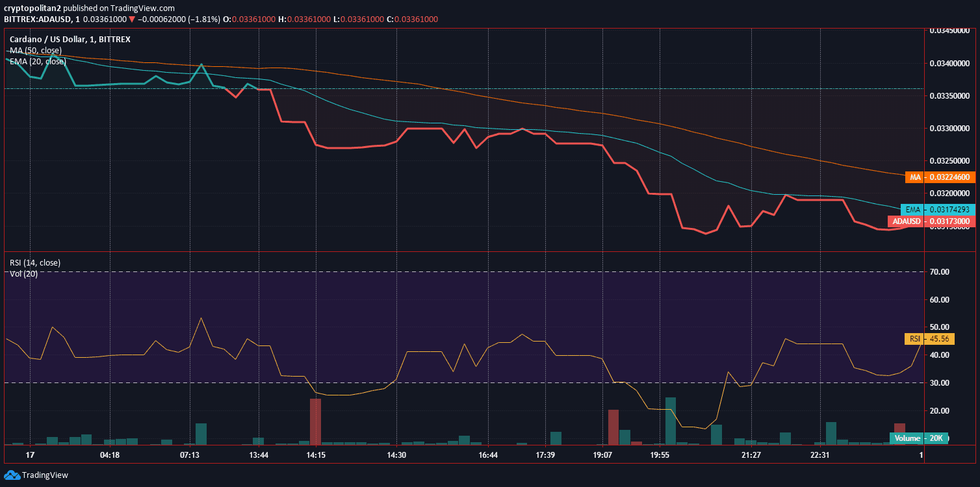
Task: Click the TradingView cloud logo icon
Action: coord(12,475)
